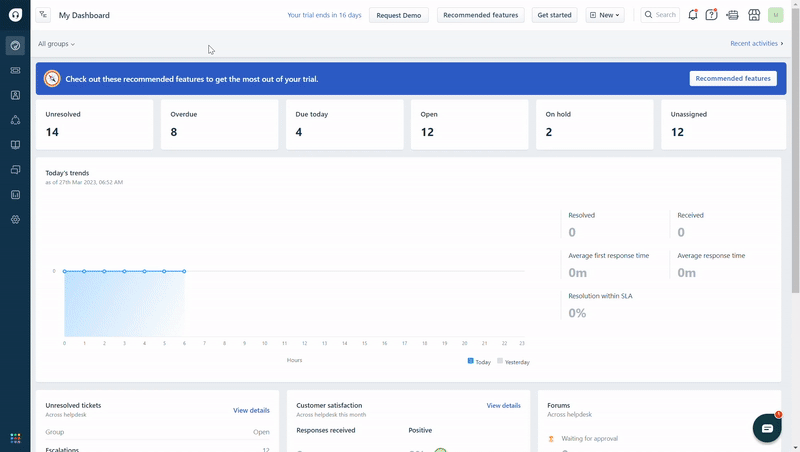800x452 pixels.
Task: Open the help question mark icon
Action: pos(711,15)
